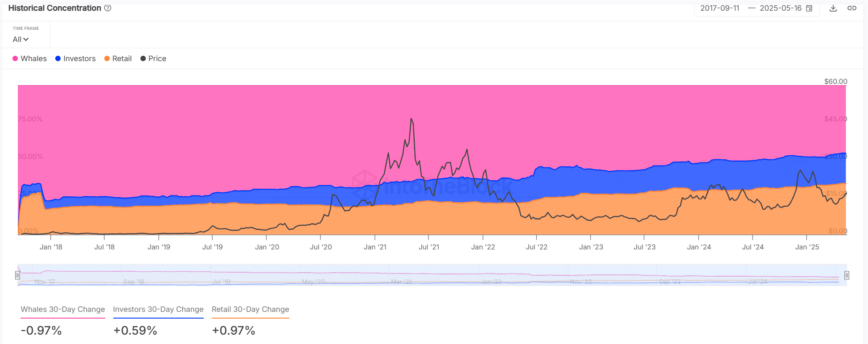Viewport: 868px width, 344px height.
Task: Click the Sep '23 label in the range navigator
Action: pos(670,282)
